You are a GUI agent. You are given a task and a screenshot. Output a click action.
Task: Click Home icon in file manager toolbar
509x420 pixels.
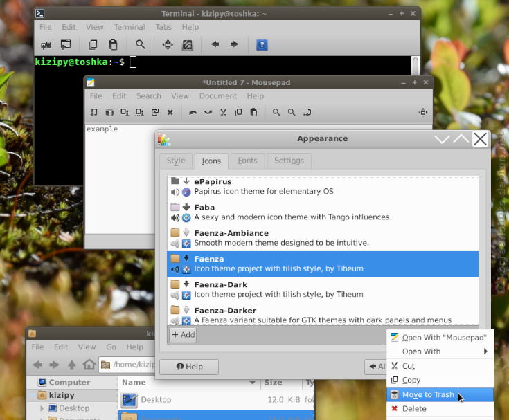pyautogui.click(x=89, y=365)
